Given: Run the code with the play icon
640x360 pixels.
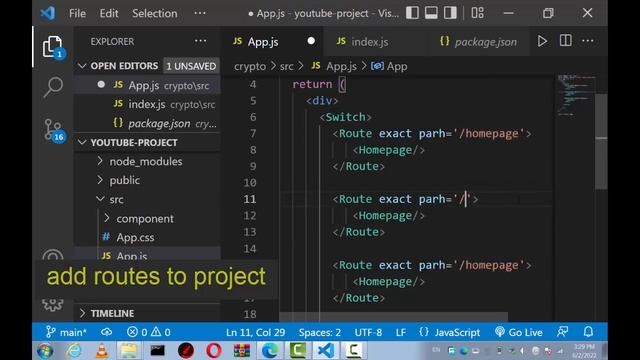Looking at the screenshot, I should click(542, 41).
